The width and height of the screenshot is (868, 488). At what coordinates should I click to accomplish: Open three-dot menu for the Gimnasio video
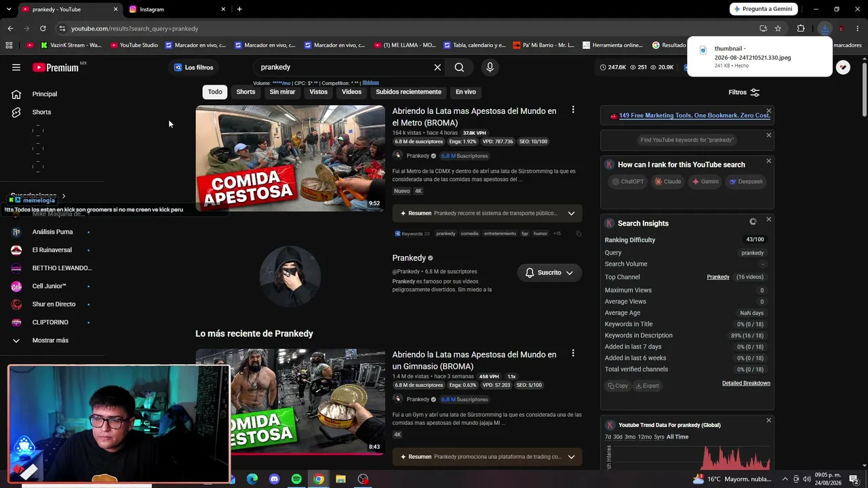[x=573, y=353]
